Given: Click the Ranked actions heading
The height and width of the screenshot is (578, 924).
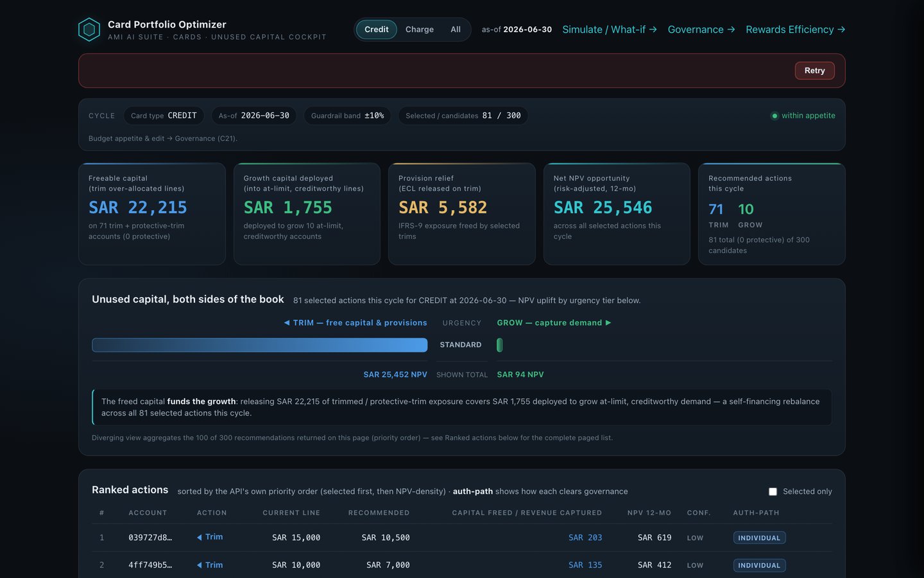Looking at the screenshot, I should tap(130, 489).
